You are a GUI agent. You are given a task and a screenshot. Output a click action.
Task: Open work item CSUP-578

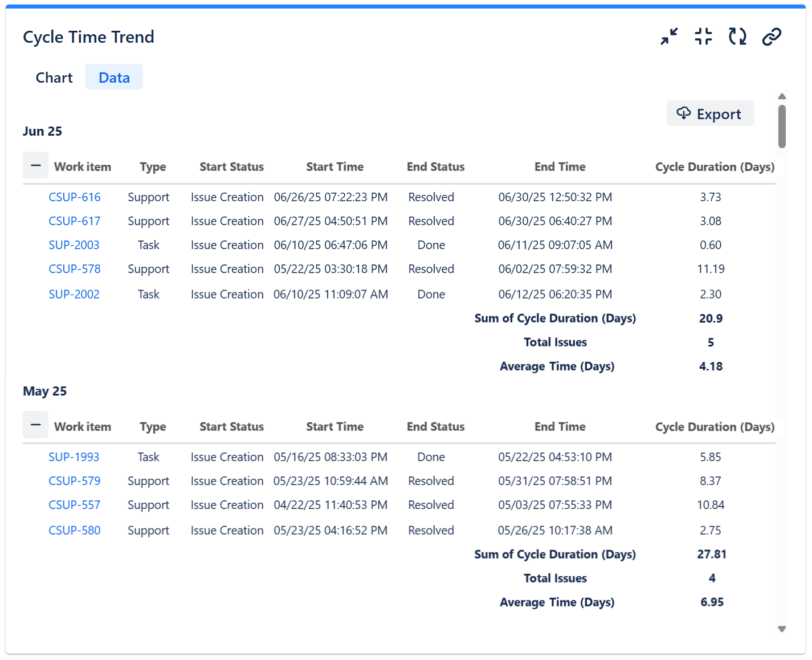(74, 268)
